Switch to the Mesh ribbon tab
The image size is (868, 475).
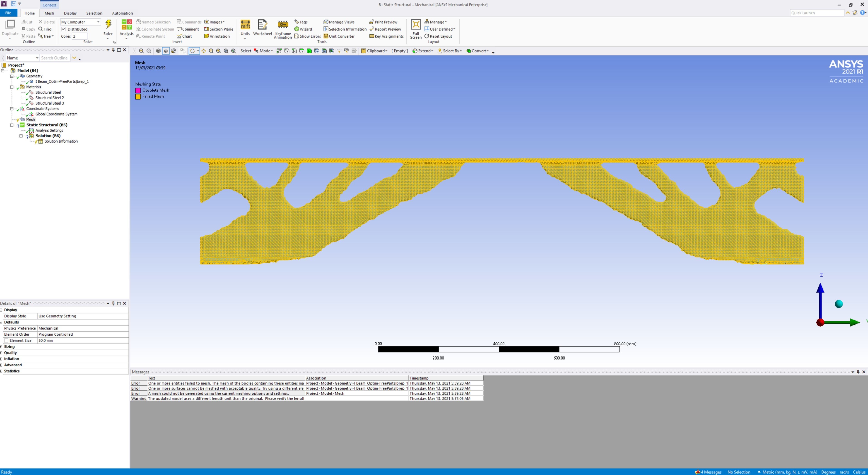tap(49, 13)
